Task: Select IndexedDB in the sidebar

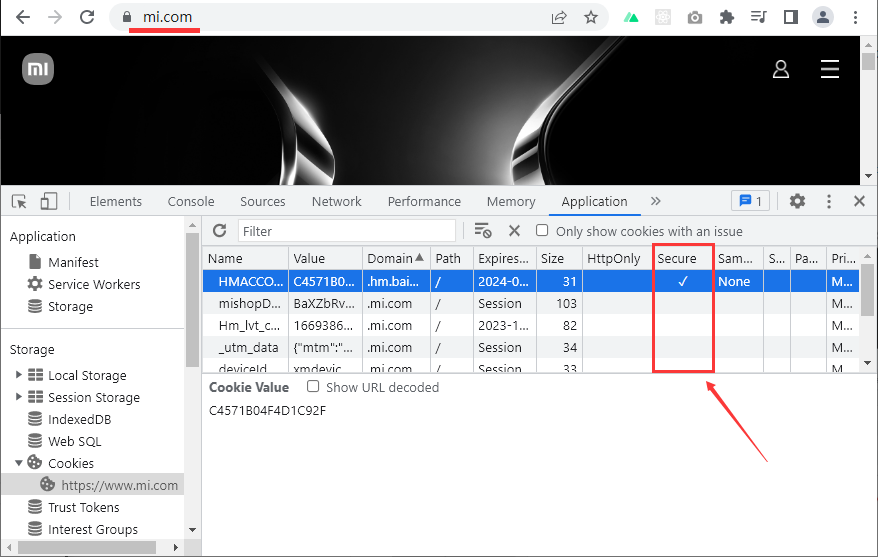Action: [x=80, y=419]
